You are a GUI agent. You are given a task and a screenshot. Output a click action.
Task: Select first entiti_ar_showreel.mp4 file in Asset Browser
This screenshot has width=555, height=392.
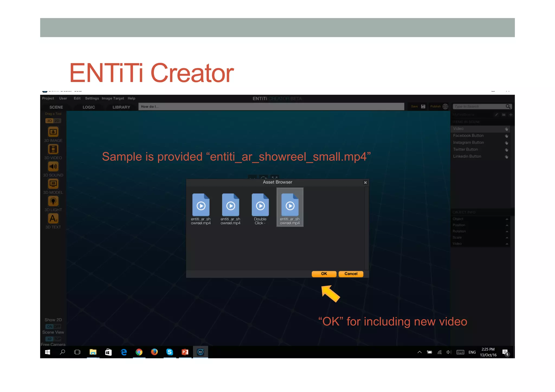[201, 209]
